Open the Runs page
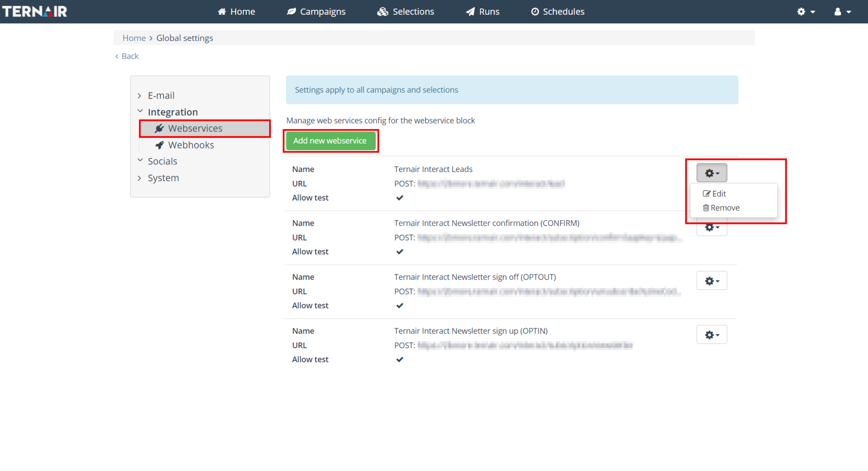 (482, 12)
